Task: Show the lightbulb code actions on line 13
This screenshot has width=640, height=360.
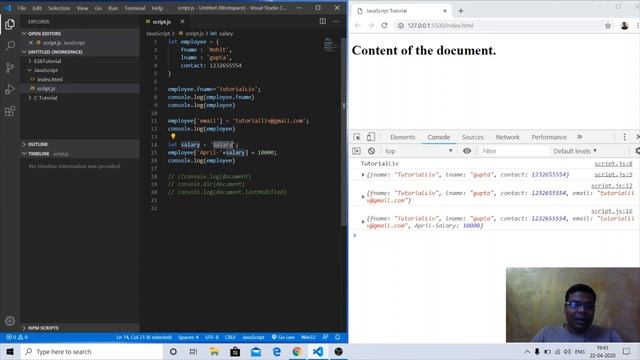Action: (173, 136)
